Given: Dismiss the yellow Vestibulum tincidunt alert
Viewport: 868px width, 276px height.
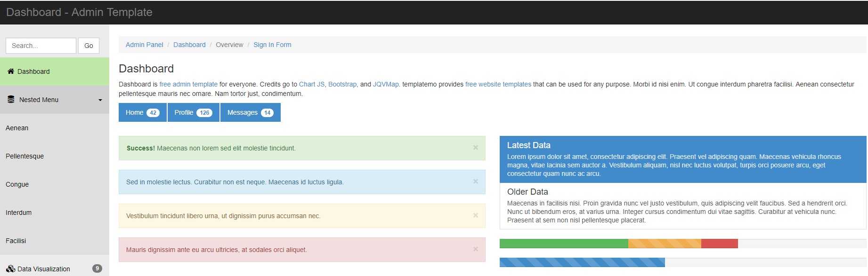Looking at the screenshot, I should pos(475,215).
